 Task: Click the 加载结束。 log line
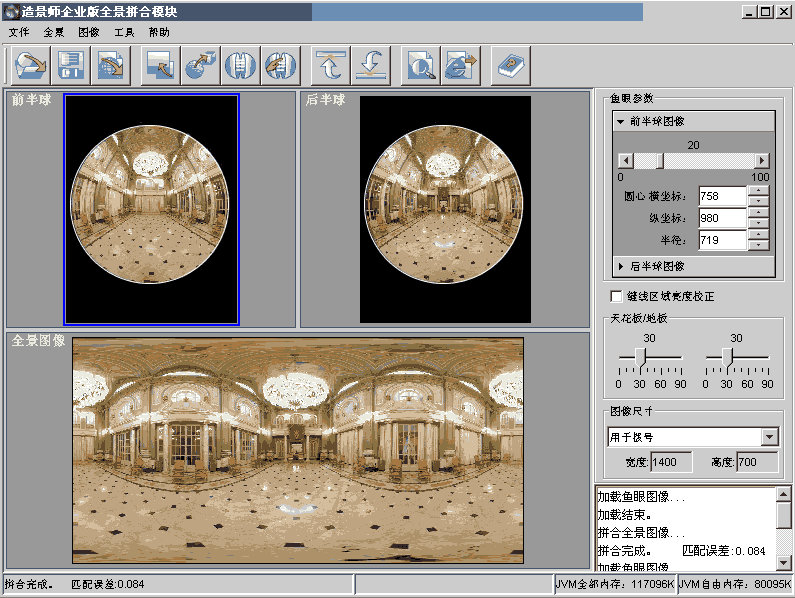pos(624,515)
